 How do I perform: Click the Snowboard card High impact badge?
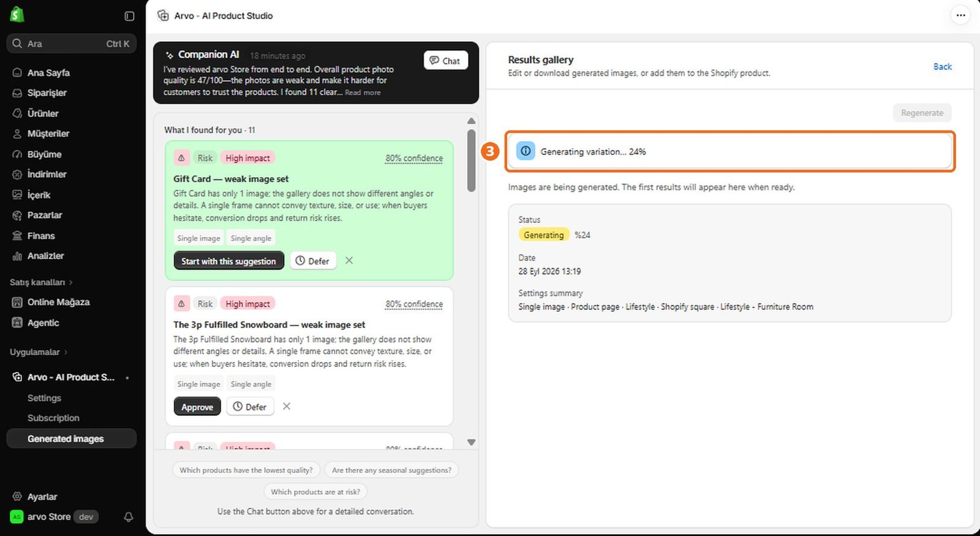(247, 304)
